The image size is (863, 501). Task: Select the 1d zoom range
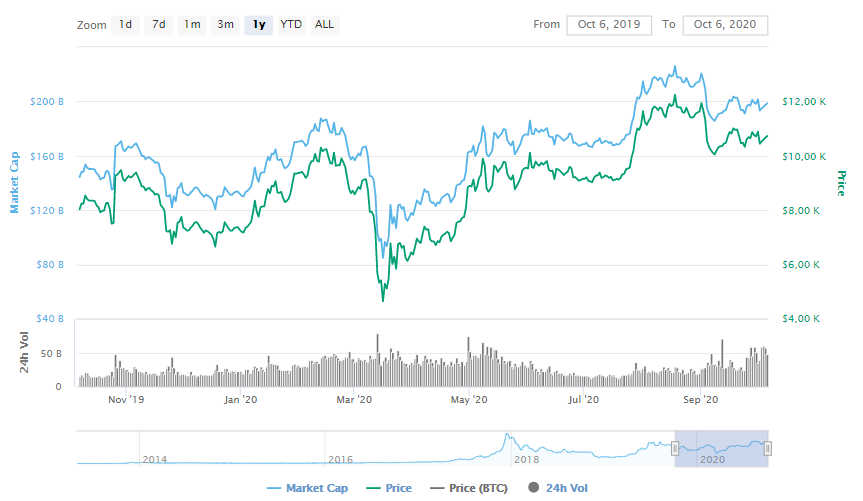(125, 24)
